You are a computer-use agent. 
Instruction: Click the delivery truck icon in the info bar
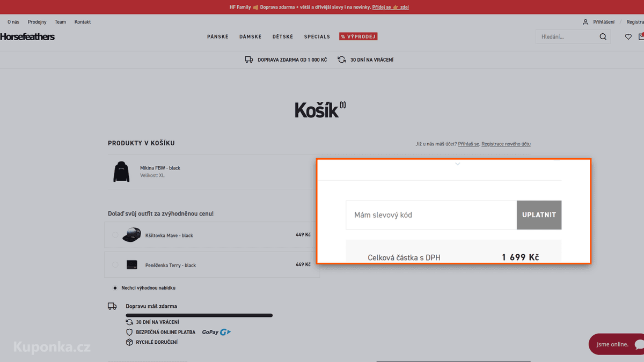pyautogui.click(x=249, y=60)
